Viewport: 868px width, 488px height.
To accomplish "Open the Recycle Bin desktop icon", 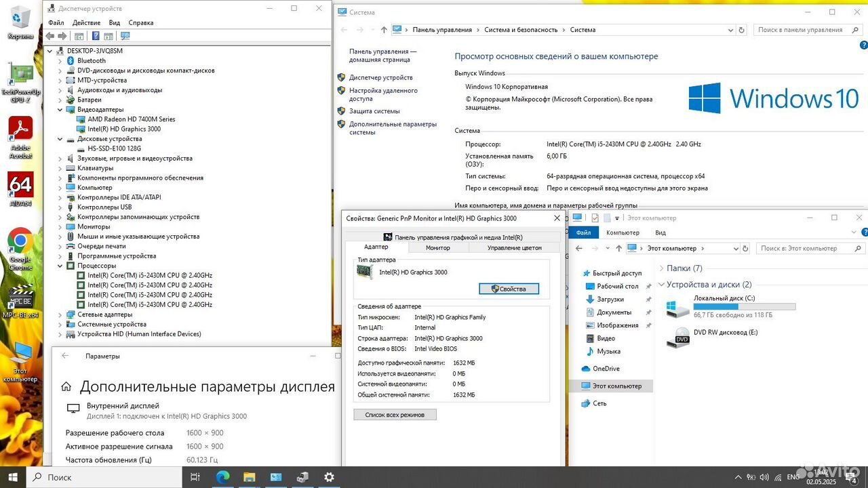I will tap(20, 22).
